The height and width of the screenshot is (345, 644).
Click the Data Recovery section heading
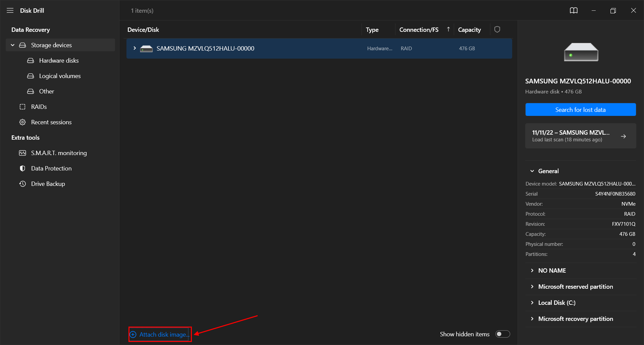click(x=31, y=29)
